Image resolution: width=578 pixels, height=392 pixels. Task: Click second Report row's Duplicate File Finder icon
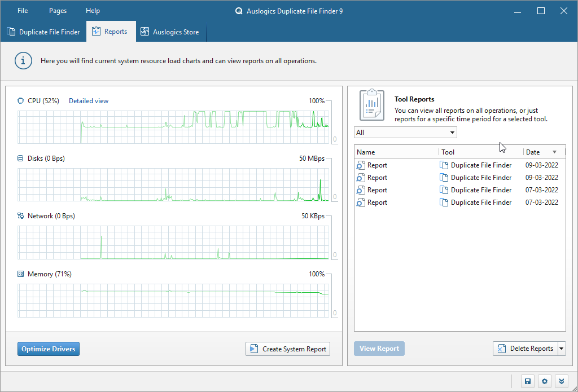pos(444,178)
